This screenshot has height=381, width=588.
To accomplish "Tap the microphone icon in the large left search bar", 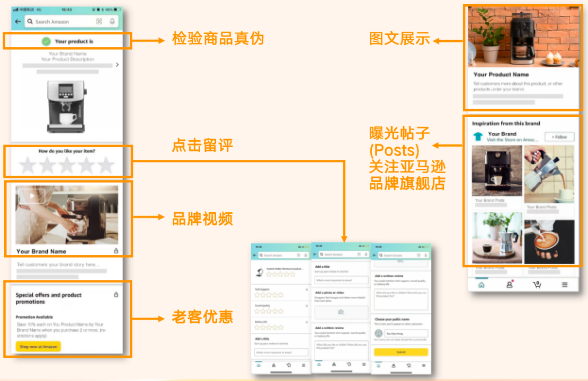I will click(x=112, y=22).
